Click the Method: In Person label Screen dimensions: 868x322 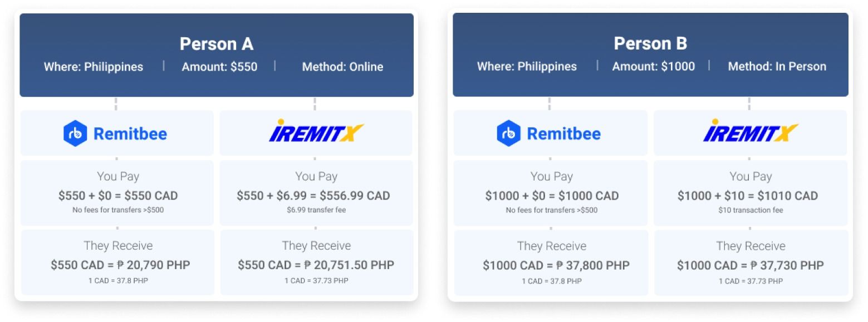pyautogui.click(x=777, y=67)
